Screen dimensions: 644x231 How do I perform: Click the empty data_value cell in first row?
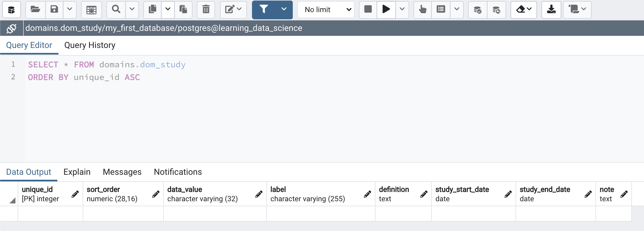point(215,214)
